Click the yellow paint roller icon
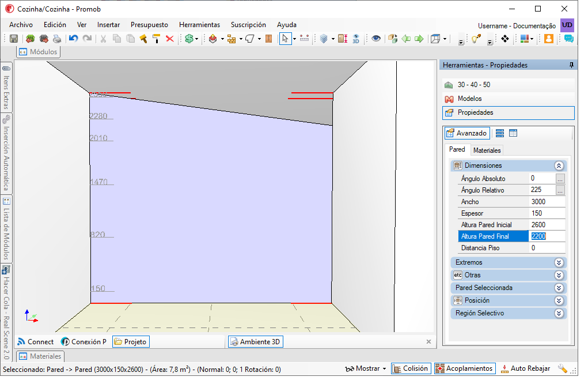The height and width of the screenshot is (384, 588). click(x=157, y=39)
